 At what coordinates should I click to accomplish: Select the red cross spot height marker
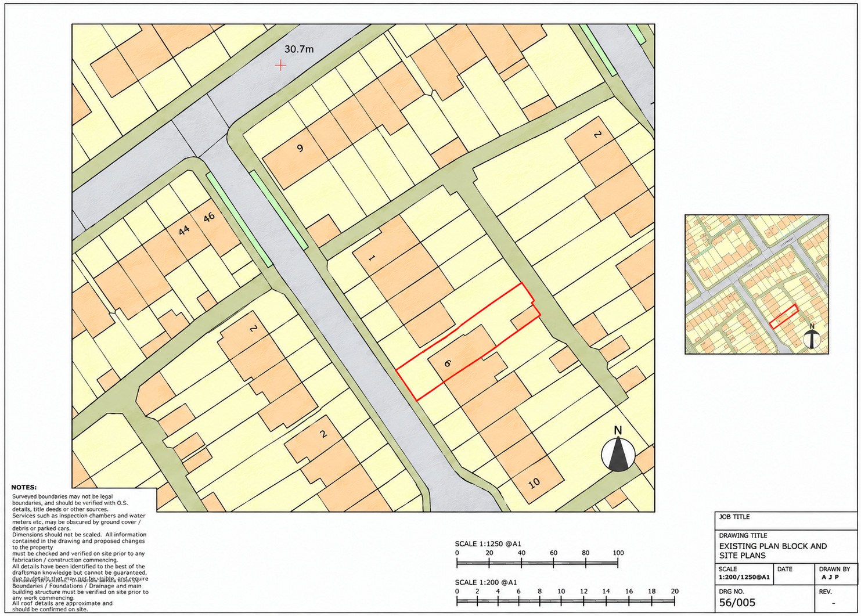[x=280, y=65]
